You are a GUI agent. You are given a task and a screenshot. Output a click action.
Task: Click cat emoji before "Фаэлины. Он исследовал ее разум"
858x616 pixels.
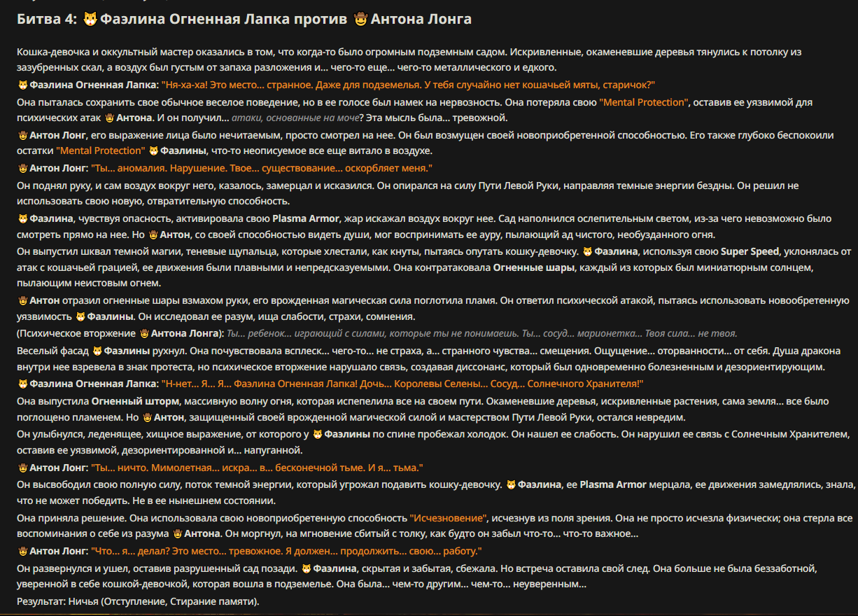(x=80, y=316)
